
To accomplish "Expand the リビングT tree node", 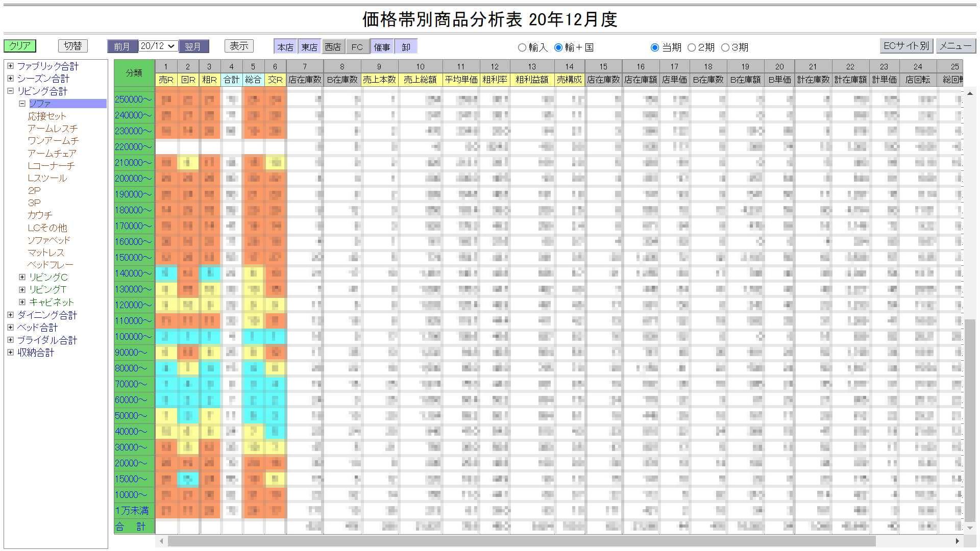I will (x=22, y=289).
